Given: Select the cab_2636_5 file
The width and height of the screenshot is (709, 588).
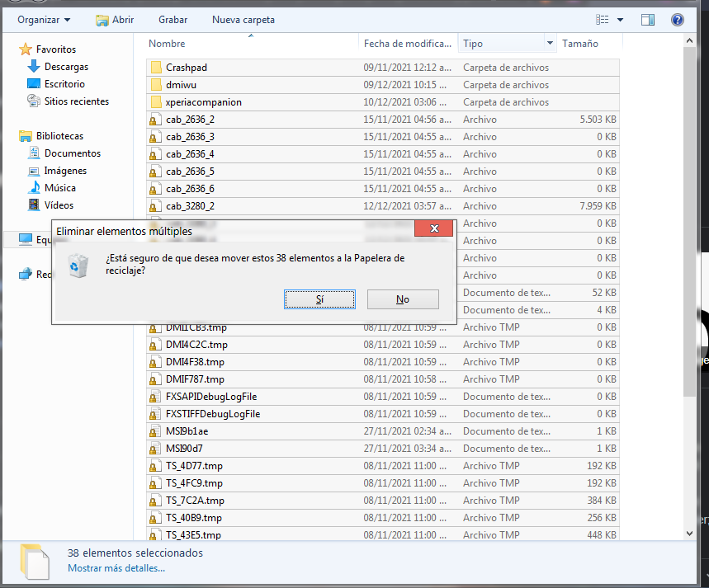Looking at the screenshot, I should point(382,172).
